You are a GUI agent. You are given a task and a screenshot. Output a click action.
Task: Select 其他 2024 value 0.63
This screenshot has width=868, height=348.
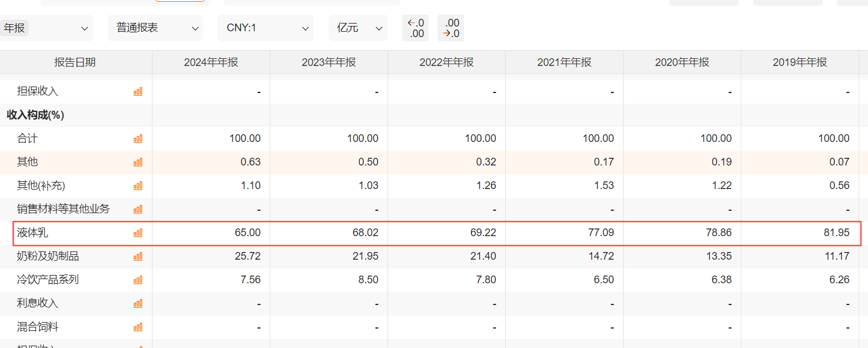click(250, 162)
